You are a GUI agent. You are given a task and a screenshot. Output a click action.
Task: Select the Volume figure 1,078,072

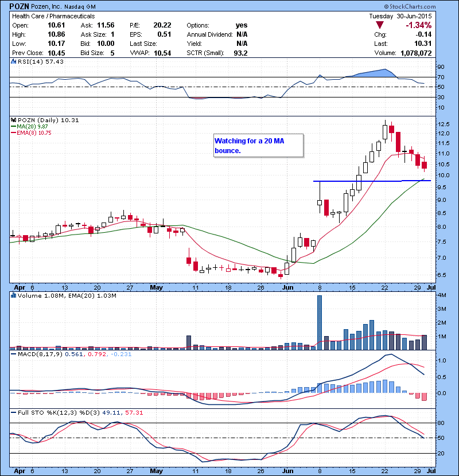[x=416, y=53]
